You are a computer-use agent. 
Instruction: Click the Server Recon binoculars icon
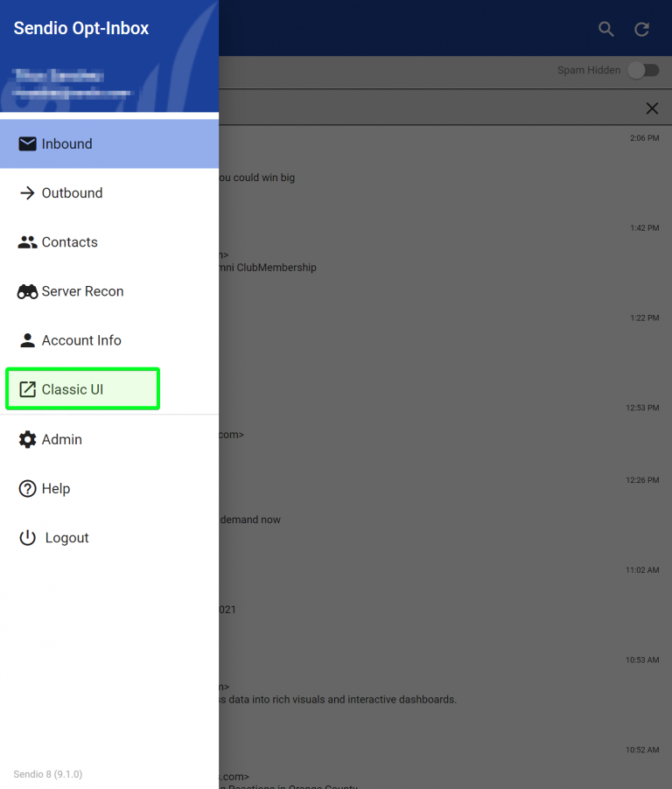tap(27, 291)
